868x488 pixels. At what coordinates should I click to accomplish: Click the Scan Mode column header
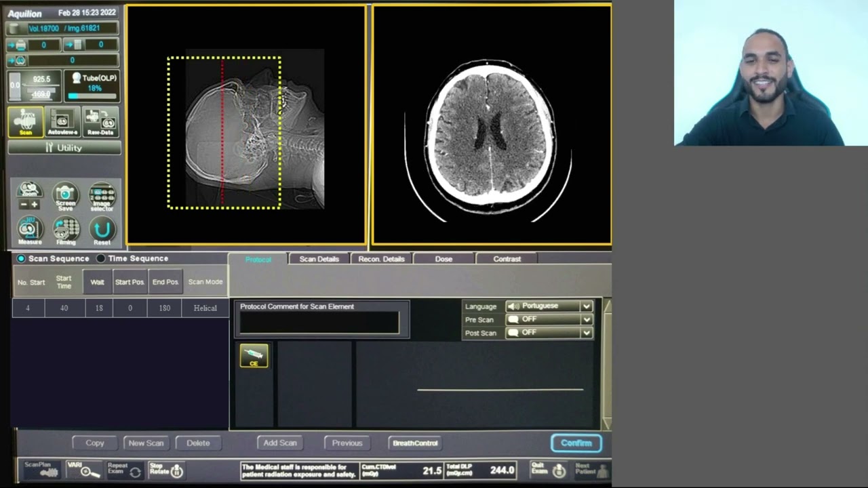(x=205, y=282)
